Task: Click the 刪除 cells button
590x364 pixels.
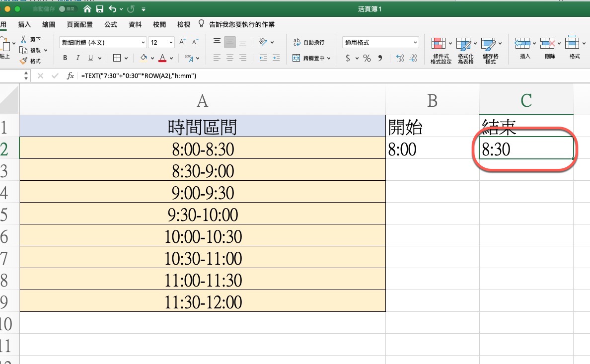Action: [x=549, y=48]
